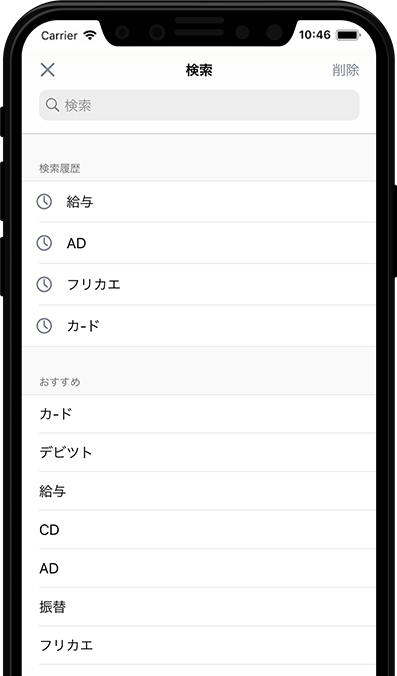
Task: Tap the clock icon beside フリカエ history
Action: pyautogui.click(x=44, y=285)
